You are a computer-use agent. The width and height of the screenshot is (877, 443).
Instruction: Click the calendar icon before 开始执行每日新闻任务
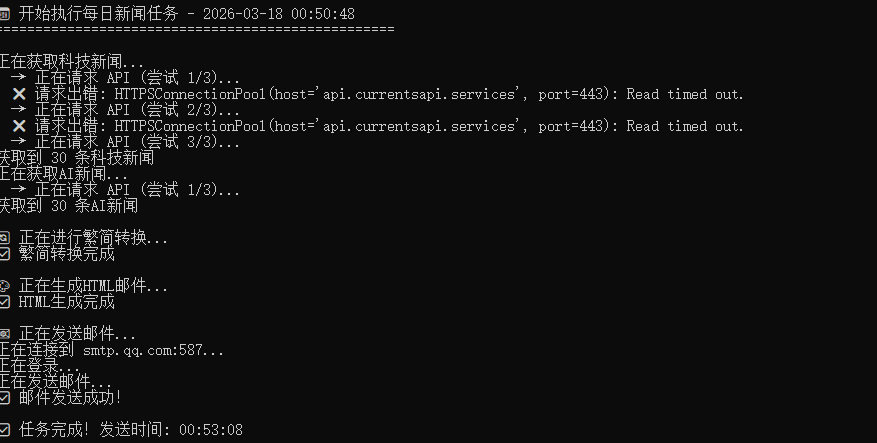click(4, 14)
